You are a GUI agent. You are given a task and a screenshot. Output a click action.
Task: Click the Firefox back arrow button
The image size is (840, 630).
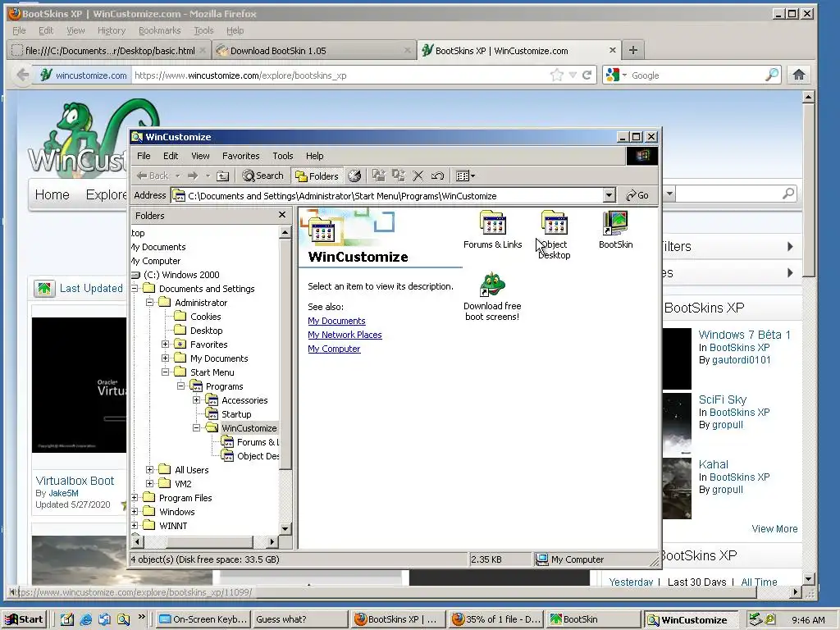22,75
